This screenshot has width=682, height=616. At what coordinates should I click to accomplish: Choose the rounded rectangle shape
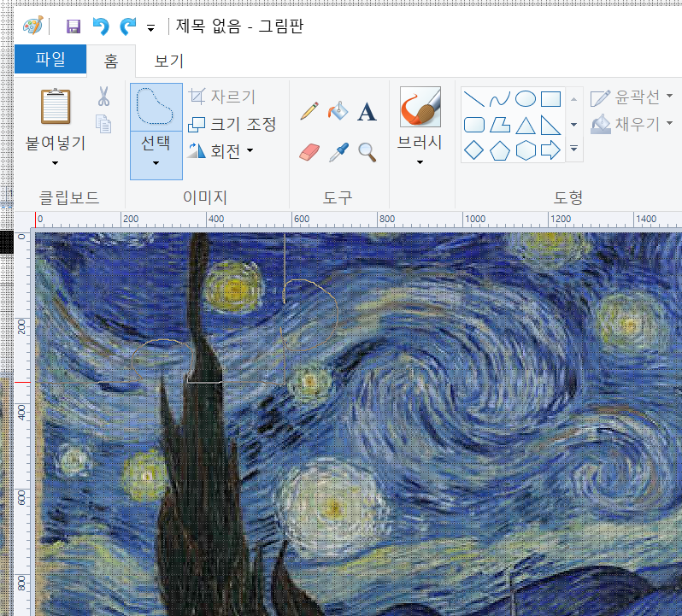[474, 125]
